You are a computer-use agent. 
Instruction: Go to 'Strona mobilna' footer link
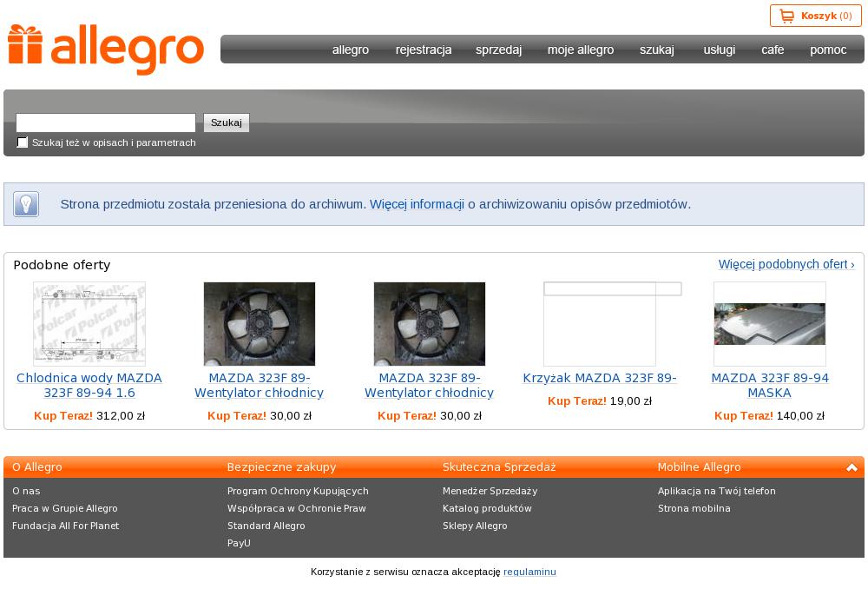point(694,508)
